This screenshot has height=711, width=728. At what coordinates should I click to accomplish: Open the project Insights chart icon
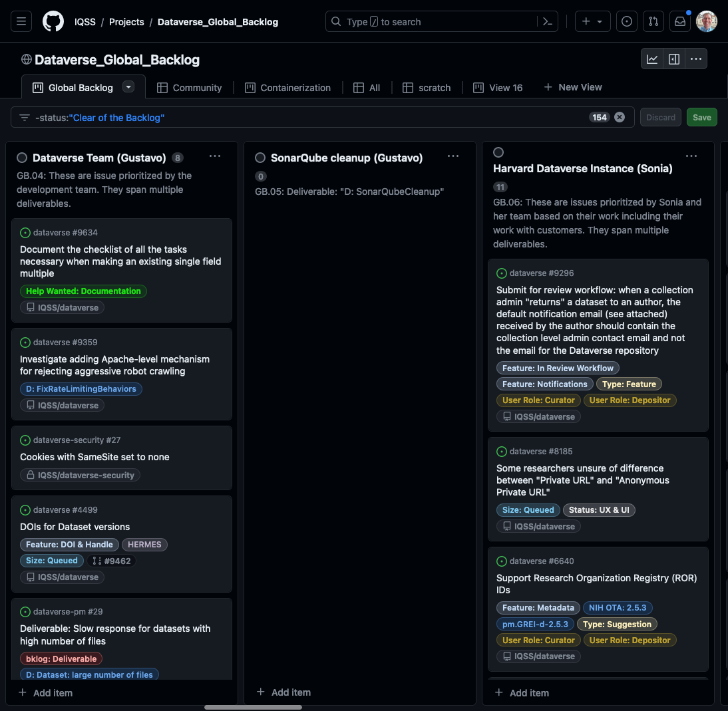coord(652,59)
